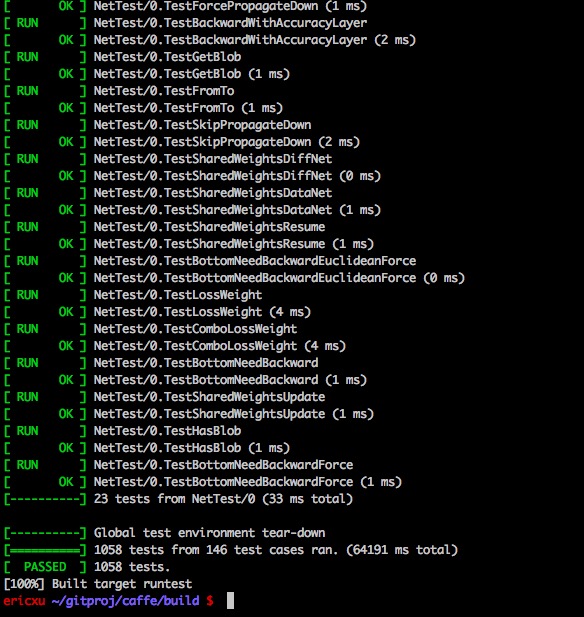Click 'NetTest/0.TestSharedWeightsDataNet (1 ms)' result
The image size is (584, 617).
tap(237, 210)
